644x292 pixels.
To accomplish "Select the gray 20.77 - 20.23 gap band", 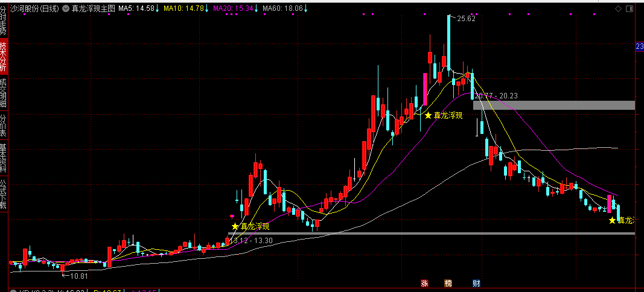I will 554,105.
